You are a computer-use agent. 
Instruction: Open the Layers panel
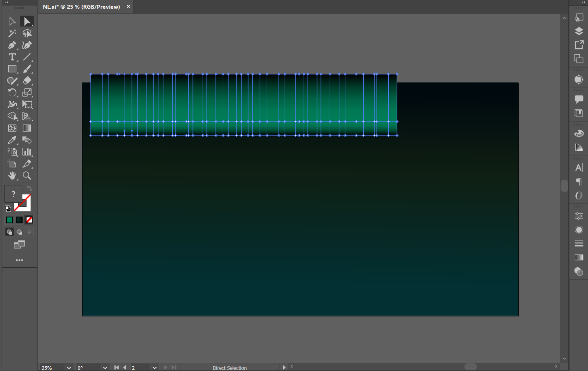coord(579,31)
